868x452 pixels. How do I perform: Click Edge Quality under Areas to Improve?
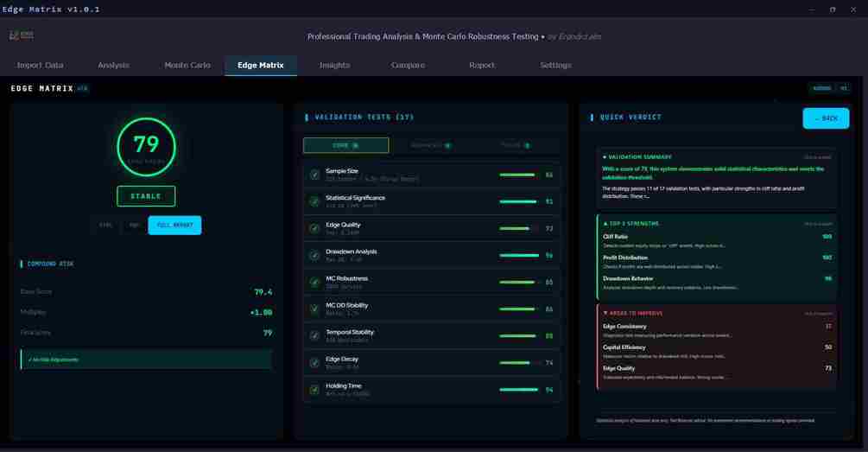(x=718, y=372)
